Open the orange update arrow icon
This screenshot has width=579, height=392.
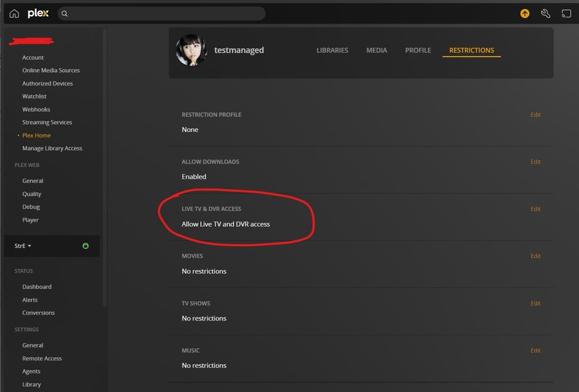pos(524,13)
